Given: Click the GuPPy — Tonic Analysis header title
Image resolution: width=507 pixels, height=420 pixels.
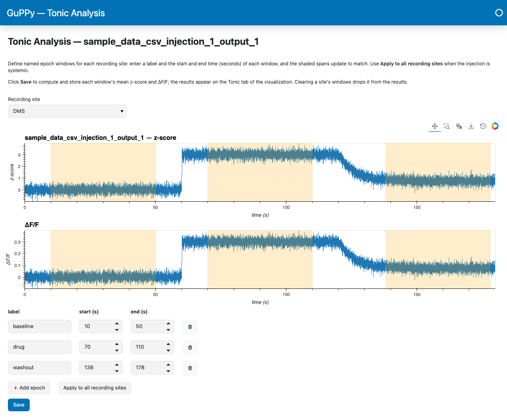Looking at the screenshot, I should point(56,13).
